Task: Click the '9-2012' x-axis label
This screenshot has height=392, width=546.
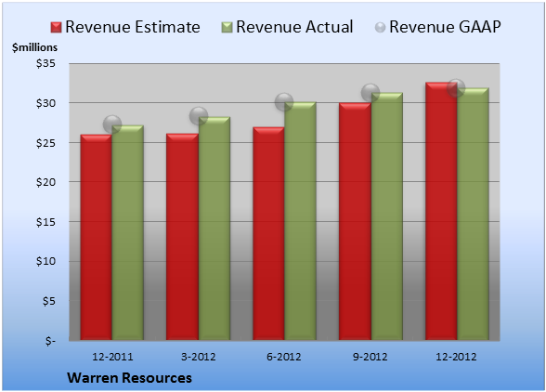Action: click(370, 357)
